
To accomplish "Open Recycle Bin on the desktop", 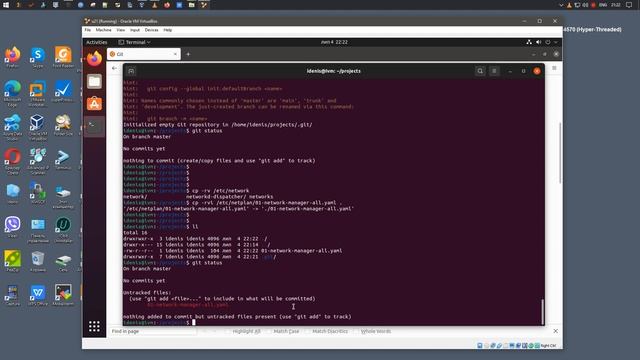I will tap(38, 261).
